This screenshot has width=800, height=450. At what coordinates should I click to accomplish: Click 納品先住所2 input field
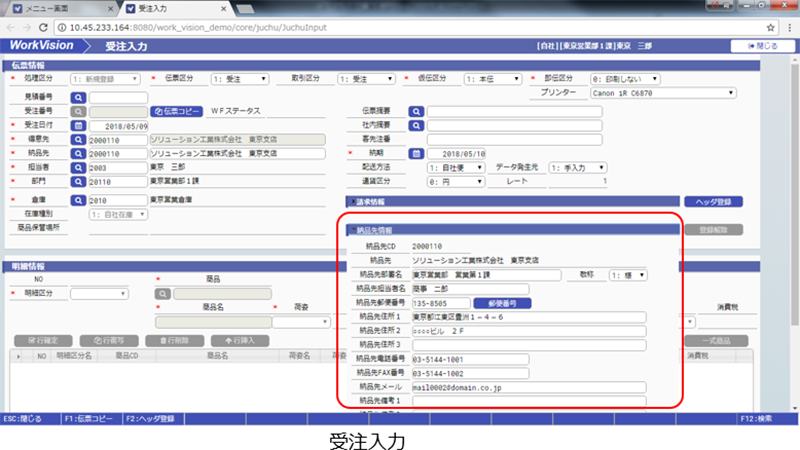[529, 331]
